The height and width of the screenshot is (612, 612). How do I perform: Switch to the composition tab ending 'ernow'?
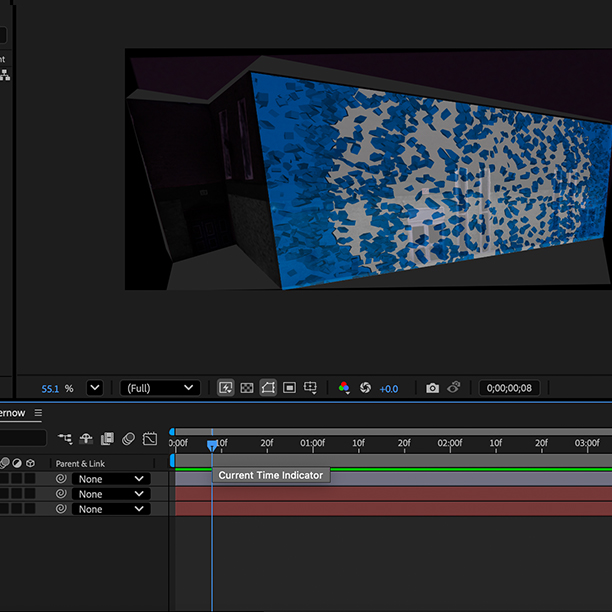click(x=12, y=413)
